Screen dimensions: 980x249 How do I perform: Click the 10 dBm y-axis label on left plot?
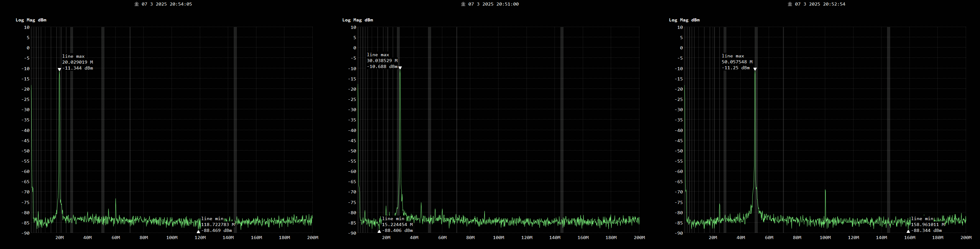27,27
